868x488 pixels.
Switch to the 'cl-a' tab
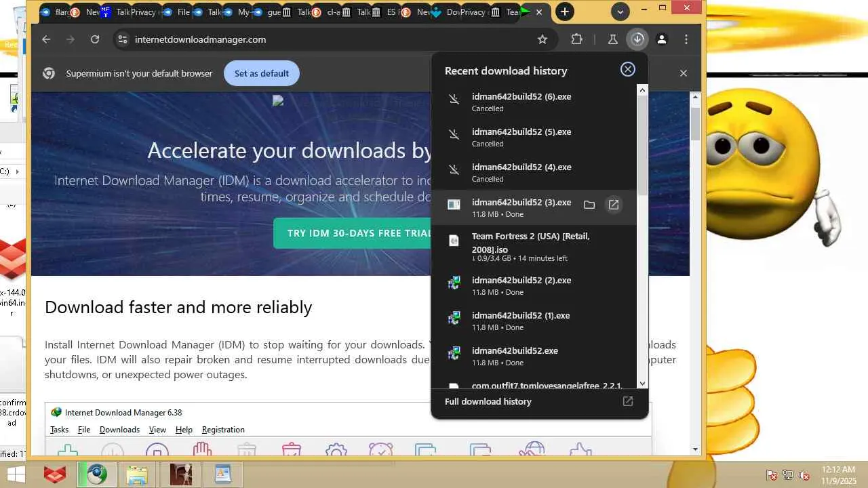coord(328,12)
